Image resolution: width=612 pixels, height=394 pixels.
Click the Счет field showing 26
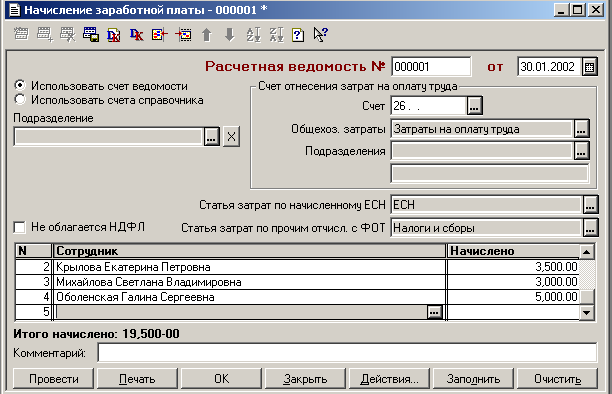tap(429, 106)
